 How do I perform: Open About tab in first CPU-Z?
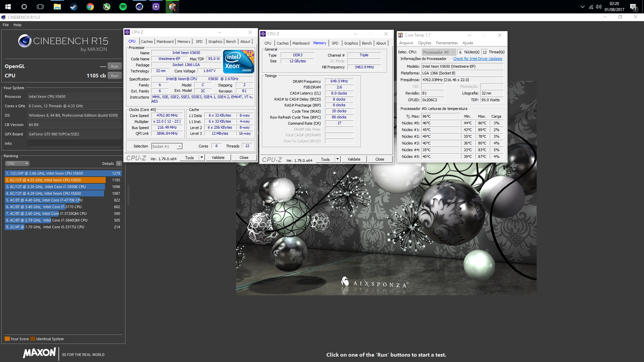click(245, 42)
